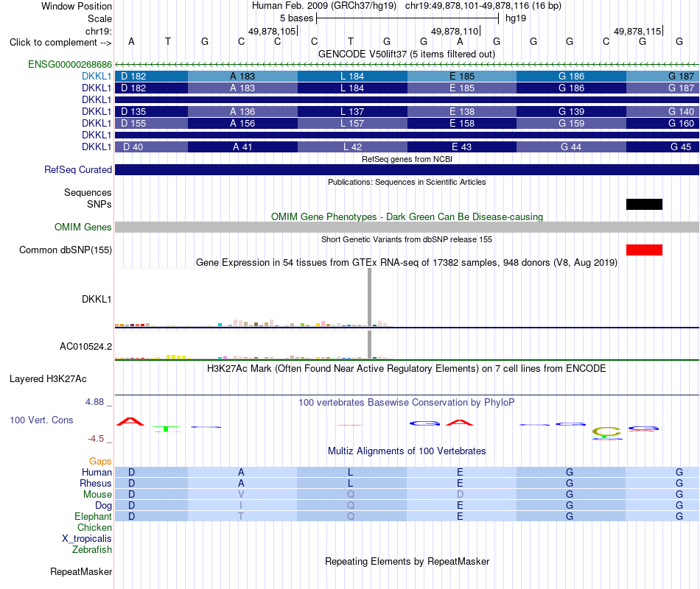Click '100 vertebrates Basewise Conservation by PhyloP'
This screenshot has width=700, height=589.
pyautogui.click(x=407, y=403)
